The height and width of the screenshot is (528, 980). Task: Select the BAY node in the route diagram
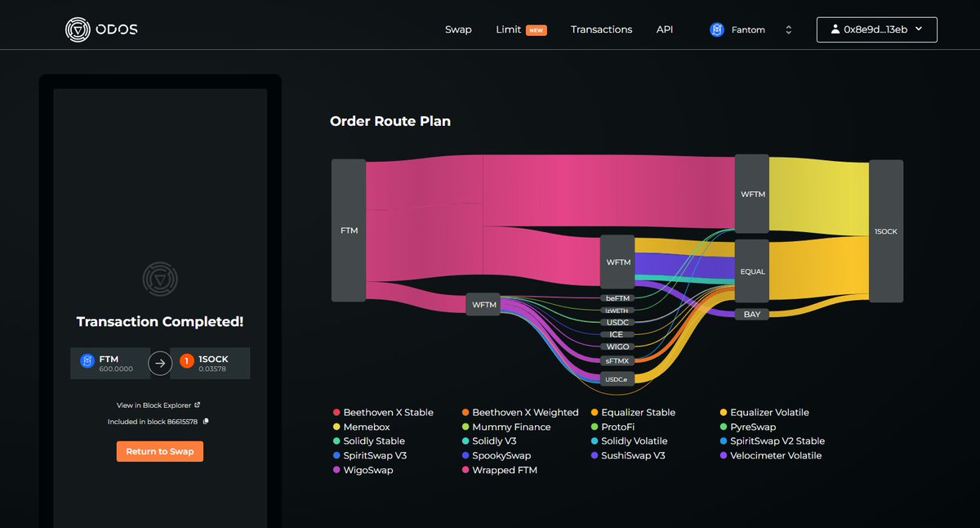(752, 315)
